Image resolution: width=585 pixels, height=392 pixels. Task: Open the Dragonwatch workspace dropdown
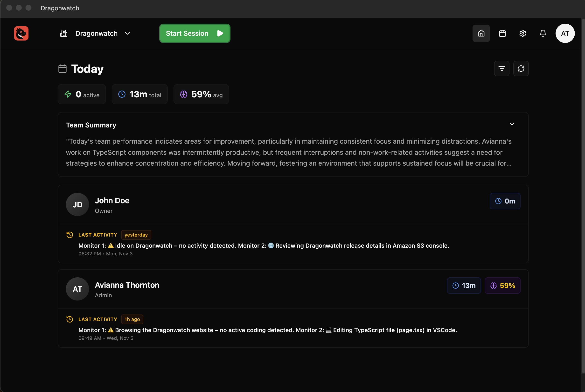pos(127,33)
